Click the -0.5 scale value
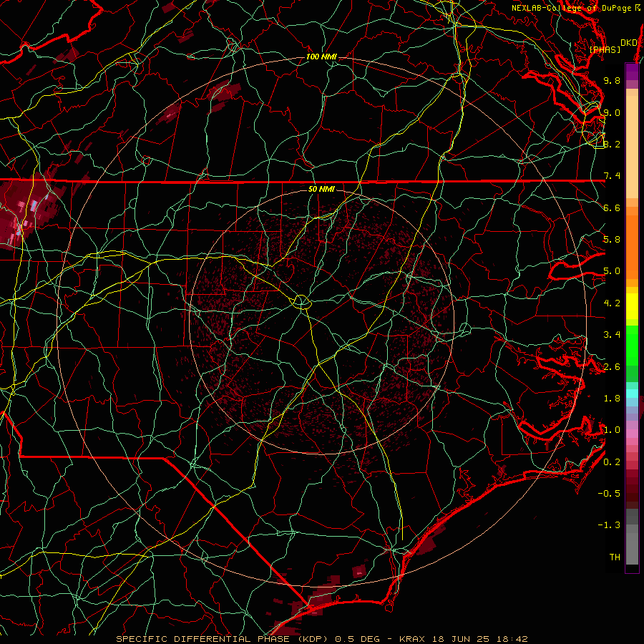644x644 pixels. (609, 494)
